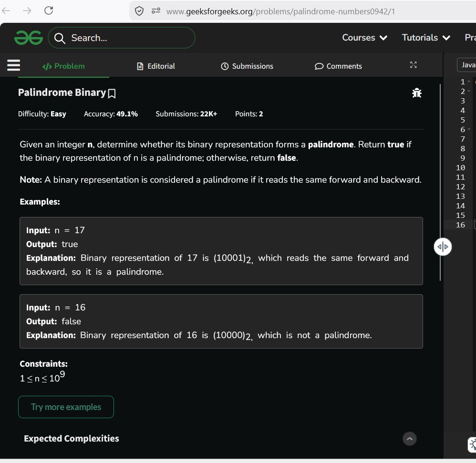
Task: Bookmark the Palindrome Binary problem
Action: 112,93
